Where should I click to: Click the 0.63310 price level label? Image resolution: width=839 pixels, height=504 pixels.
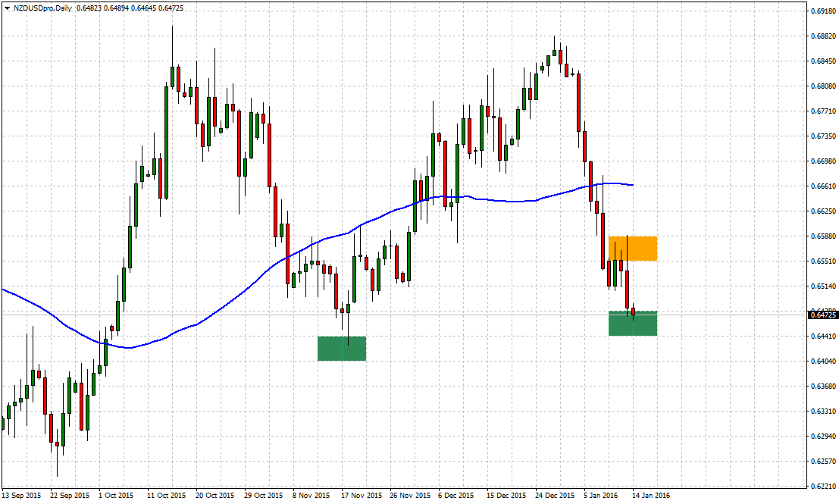click(823, 412)
